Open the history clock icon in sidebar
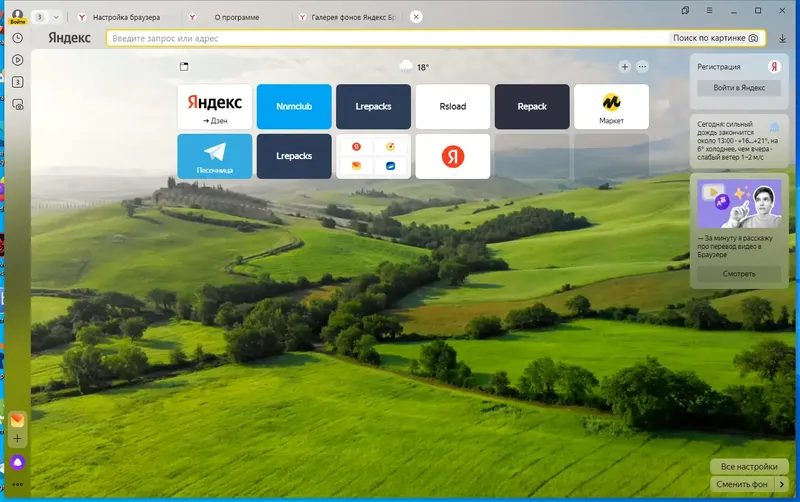Viewport: 800px width, 502px height. tap(17, 38)
